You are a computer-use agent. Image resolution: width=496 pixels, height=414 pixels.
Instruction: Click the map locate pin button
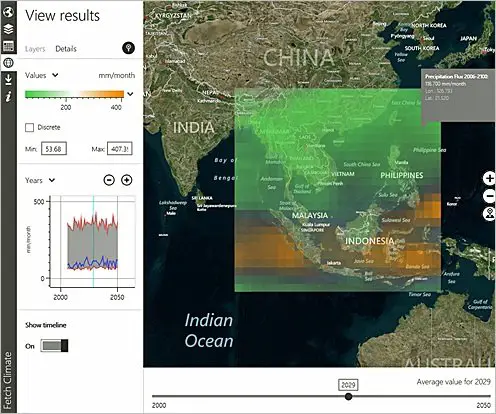point(489,214)
